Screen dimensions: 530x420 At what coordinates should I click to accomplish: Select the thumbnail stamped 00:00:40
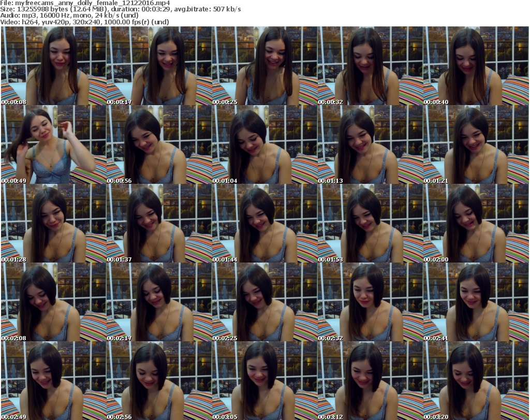(x=476, y=66)
